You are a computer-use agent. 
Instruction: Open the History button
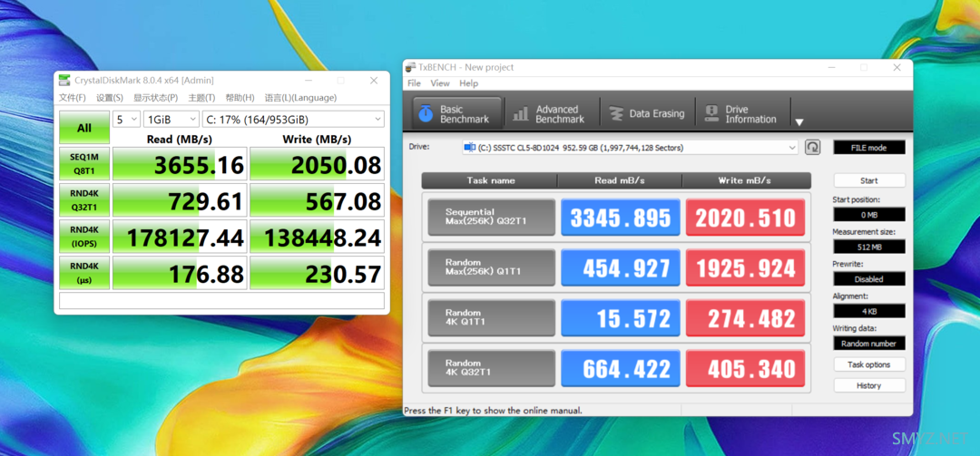869,385
